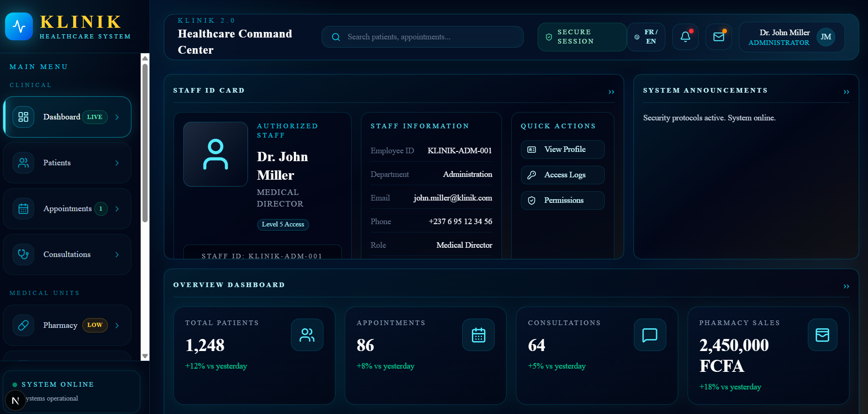Viewport: 868px width, 414px height.
Task: Click the Dashboard grid icon in sidebar
Action: tap(23, 117)
